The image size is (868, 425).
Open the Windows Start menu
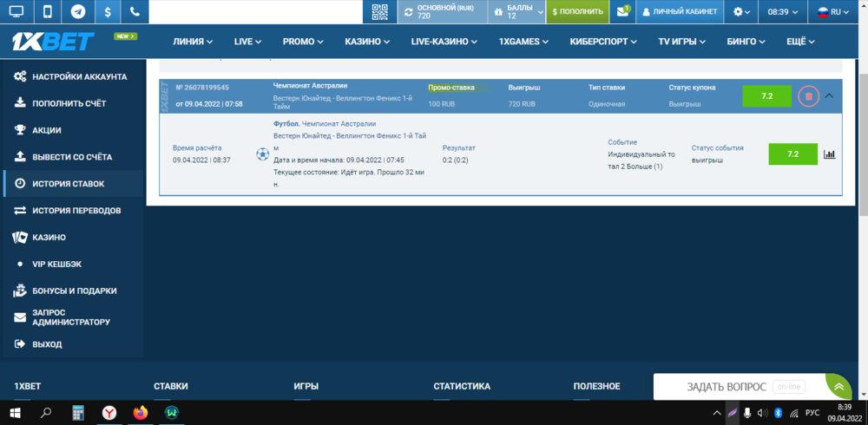(15, 413)
